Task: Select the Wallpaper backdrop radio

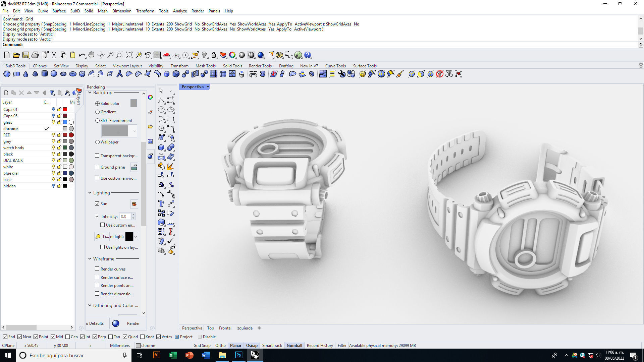Action: [97, 142]
